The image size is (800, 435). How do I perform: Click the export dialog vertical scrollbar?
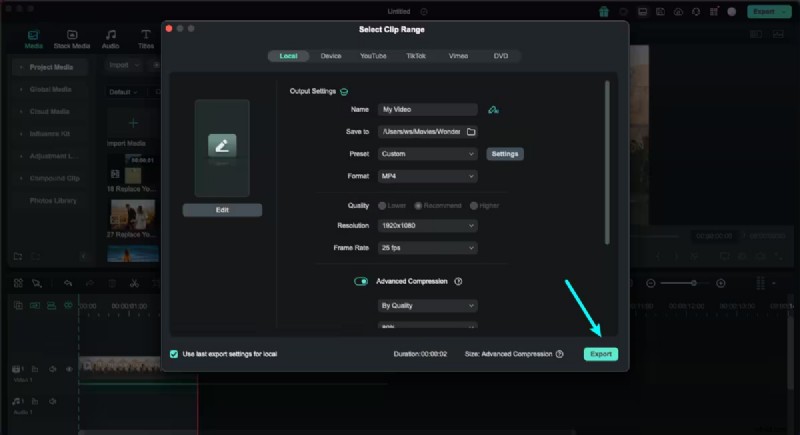pos(607,163)
